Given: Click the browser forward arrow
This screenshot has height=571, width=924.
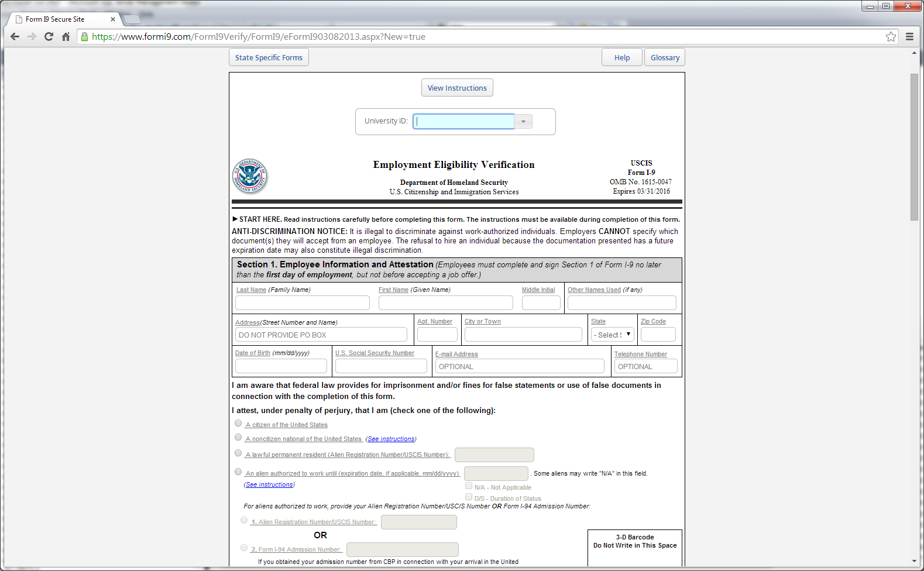Looking at the screenshot, I should tap(32, 36).
